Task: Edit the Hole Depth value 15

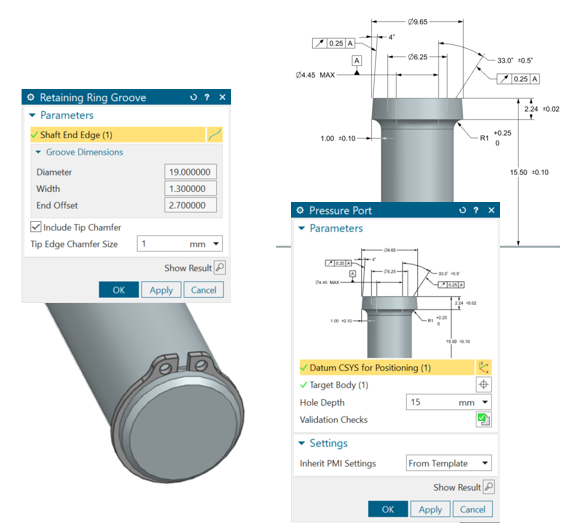Action: pyautogui.click(x=431, y=402)
